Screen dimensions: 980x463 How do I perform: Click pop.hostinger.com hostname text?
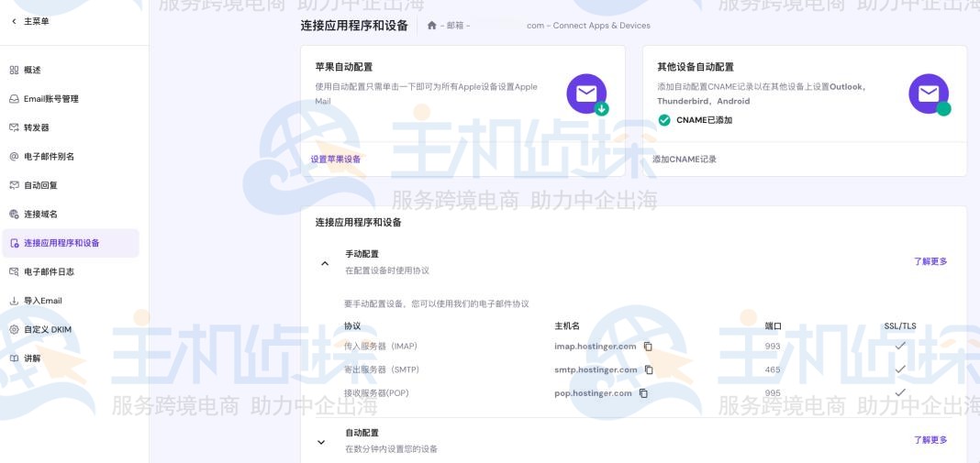point(593,393)
